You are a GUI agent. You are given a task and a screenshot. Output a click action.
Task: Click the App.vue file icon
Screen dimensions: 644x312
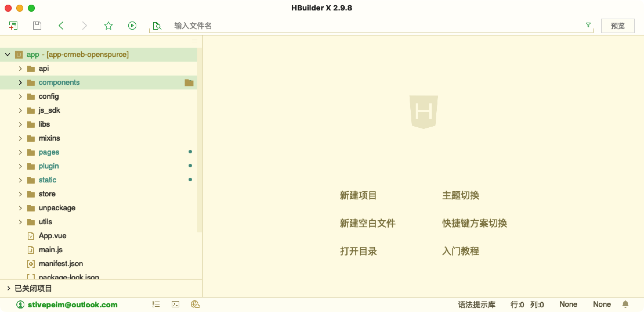(x=31, y=236)
